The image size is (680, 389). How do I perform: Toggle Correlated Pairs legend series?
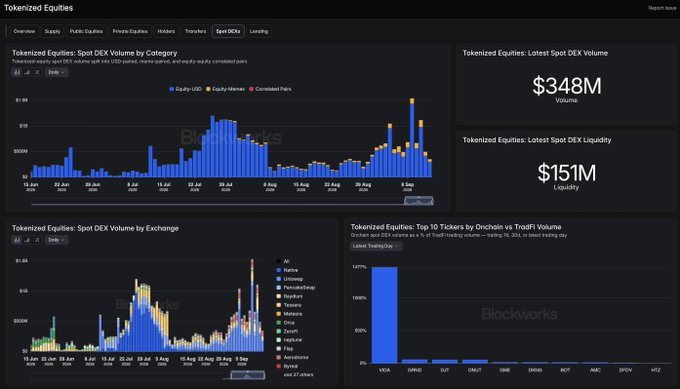point(270,89)
